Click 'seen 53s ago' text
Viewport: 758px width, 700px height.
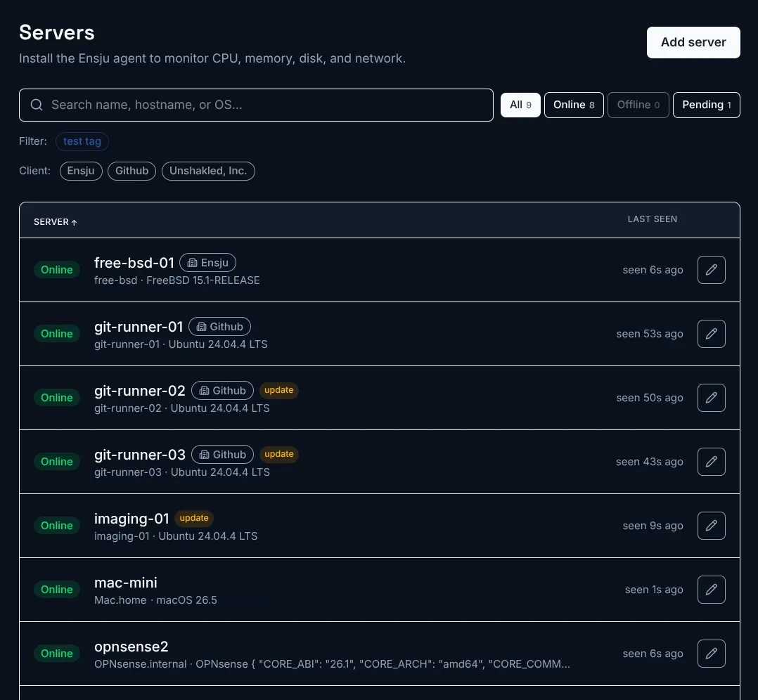649,334
